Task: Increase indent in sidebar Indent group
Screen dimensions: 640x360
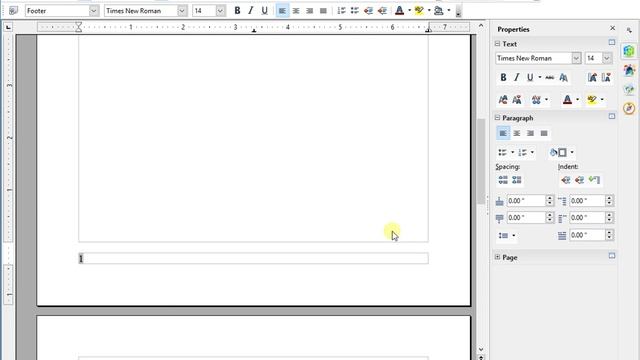Action: coord(566,180)
